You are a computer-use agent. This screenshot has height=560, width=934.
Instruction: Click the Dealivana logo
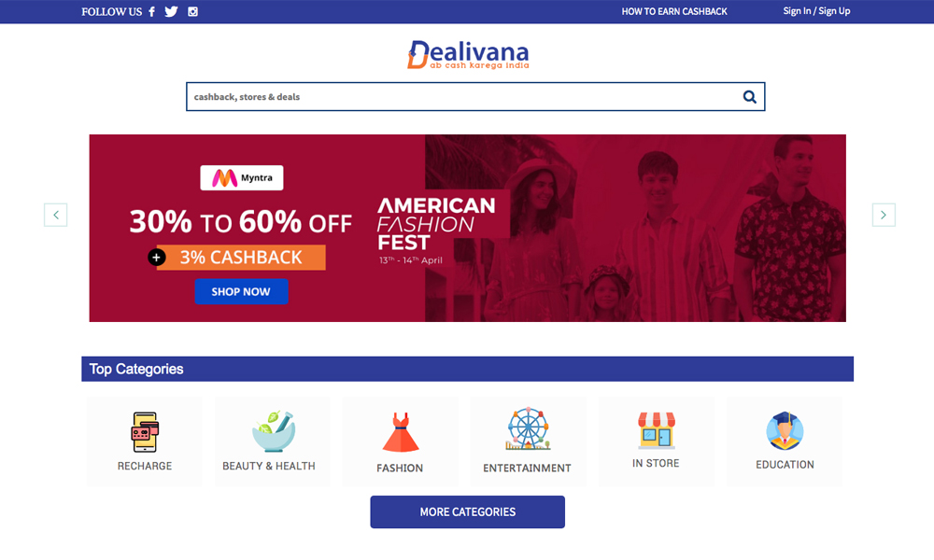tap(468, 55)
